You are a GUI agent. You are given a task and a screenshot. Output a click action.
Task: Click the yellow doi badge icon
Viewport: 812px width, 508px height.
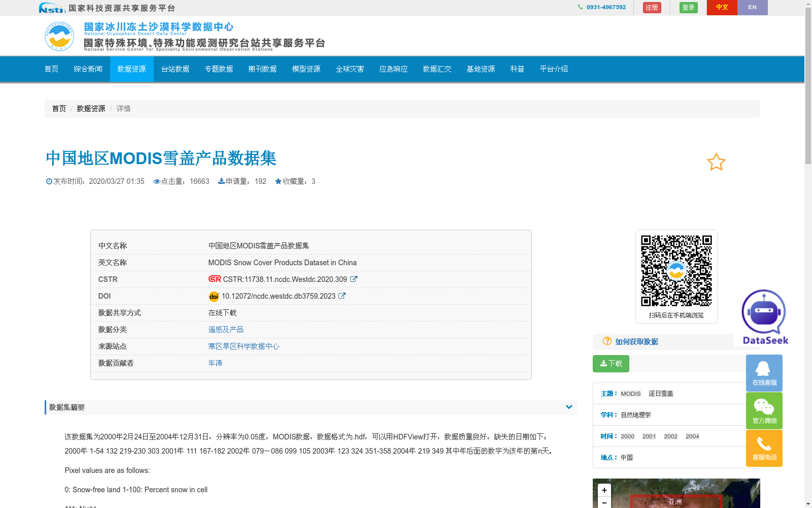coord(214,296)
